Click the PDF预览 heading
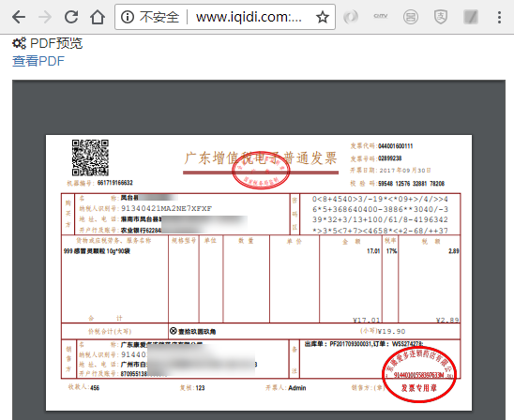This screenshot has height=420, width=514. point(56,43)
